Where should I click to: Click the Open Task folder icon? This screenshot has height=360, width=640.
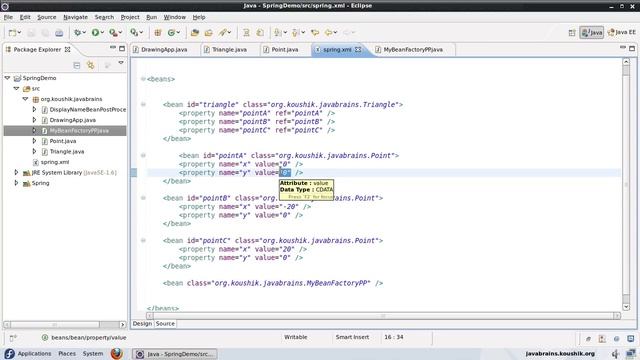[209, 33]
